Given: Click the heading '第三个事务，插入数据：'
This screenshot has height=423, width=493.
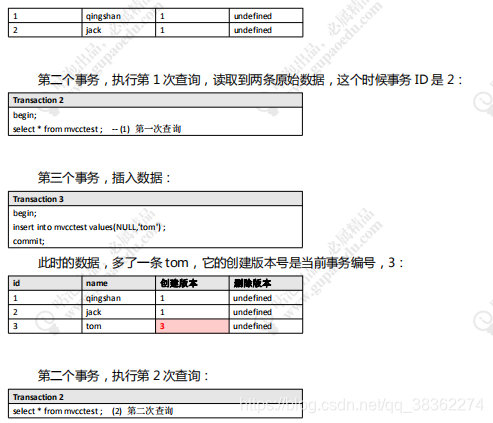Looking at the screenshot, I should [104, 178].
